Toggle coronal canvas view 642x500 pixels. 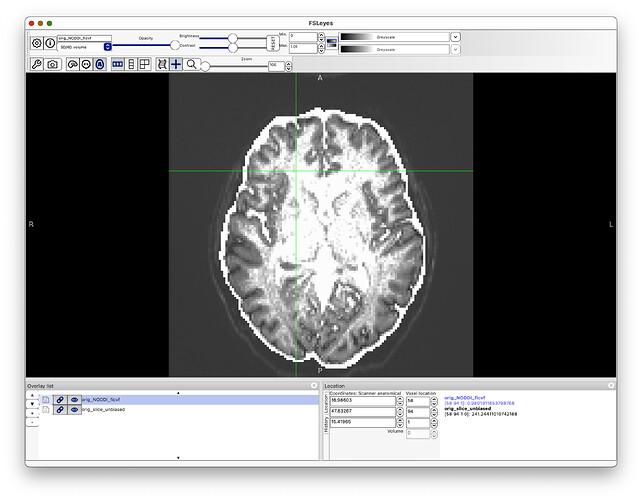pos(86,64)
